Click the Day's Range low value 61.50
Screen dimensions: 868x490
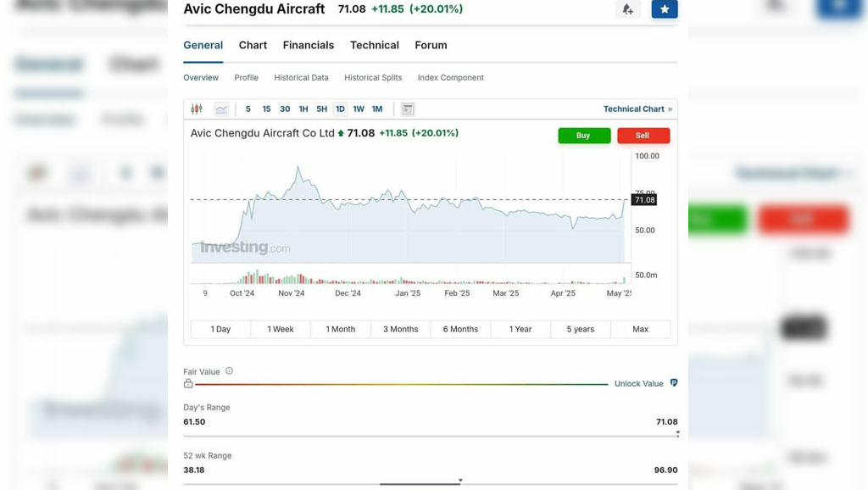194,422
